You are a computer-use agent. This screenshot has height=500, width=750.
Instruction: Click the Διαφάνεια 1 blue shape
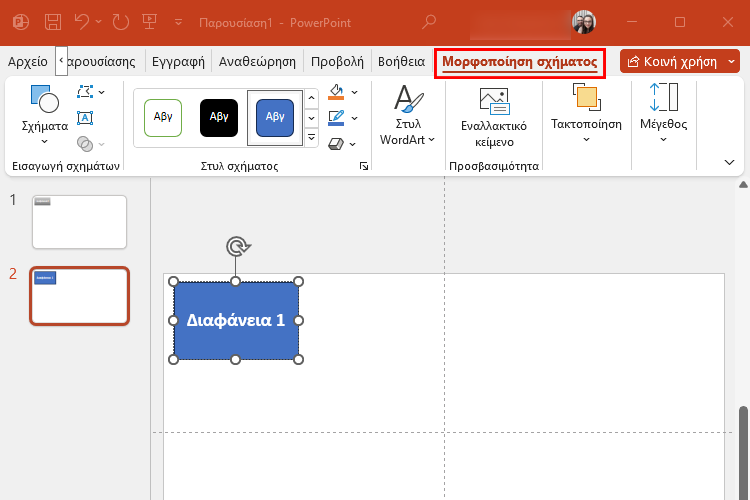pos(236,321)
